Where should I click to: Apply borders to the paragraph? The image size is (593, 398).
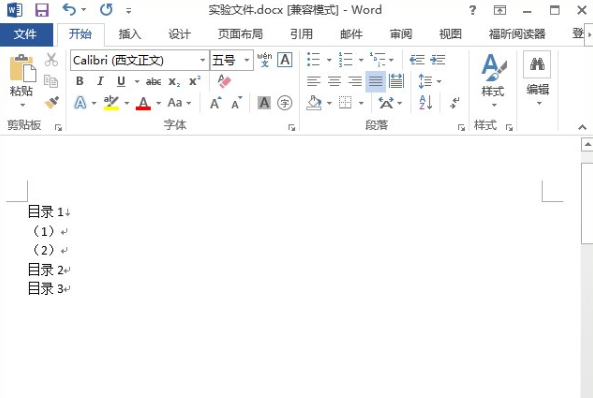[345, 103]
